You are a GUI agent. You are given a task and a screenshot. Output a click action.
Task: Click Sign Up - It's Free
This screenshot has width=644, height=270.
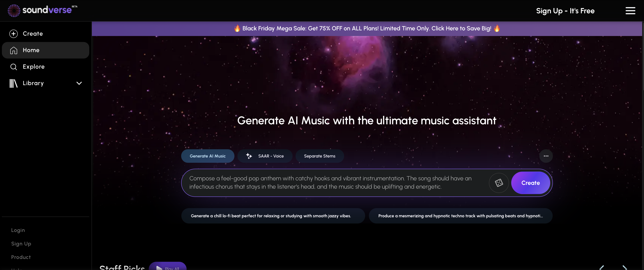coord(565,11)
